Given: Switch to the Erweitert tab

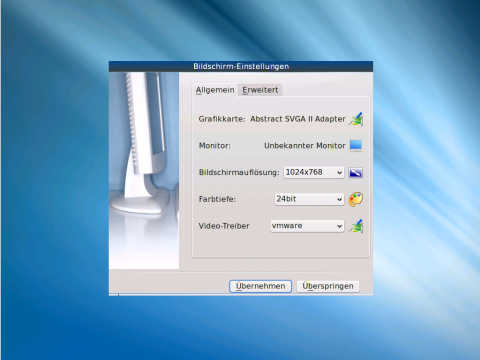Looking at the screenshot, I should coord(260,90).
